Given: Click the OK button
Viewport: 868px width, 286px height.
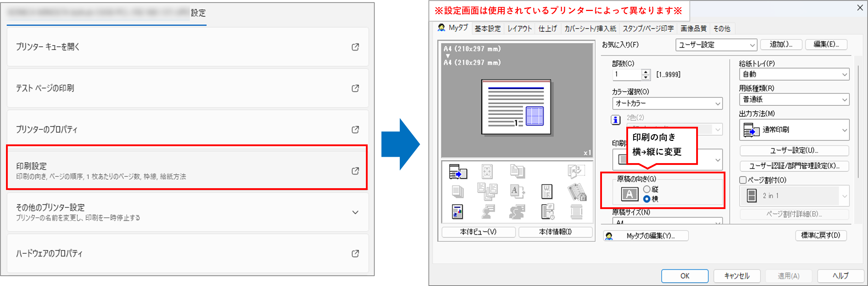Looking at the screenshot, I should click(x=685, y=276).
